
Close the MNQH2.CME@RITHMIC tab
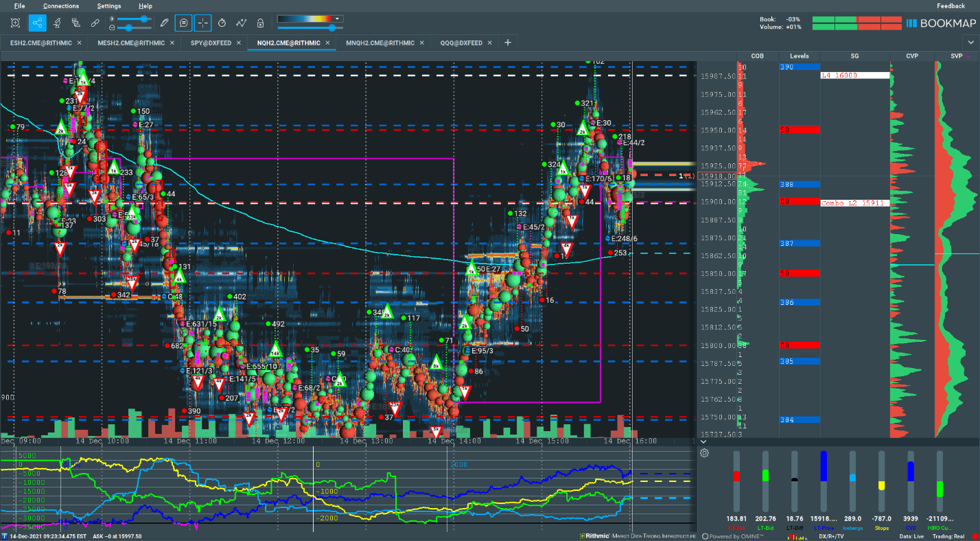[422, 43]
